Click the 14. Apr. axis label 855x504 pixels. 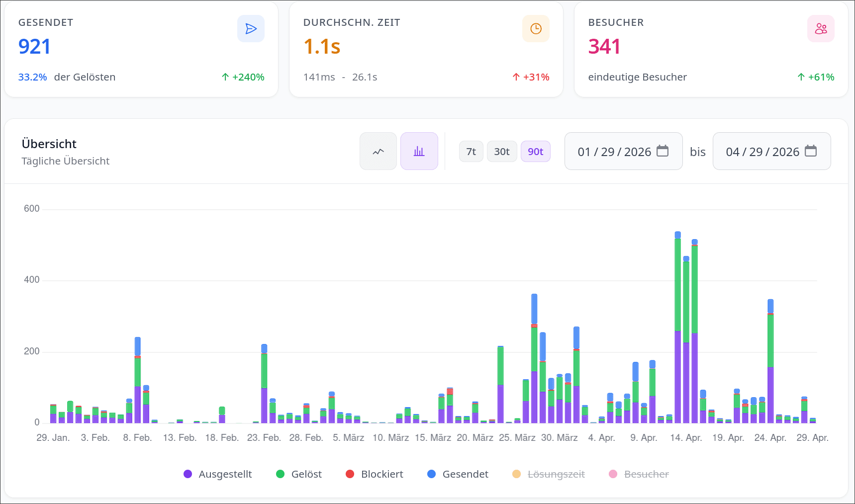[686, 438]
